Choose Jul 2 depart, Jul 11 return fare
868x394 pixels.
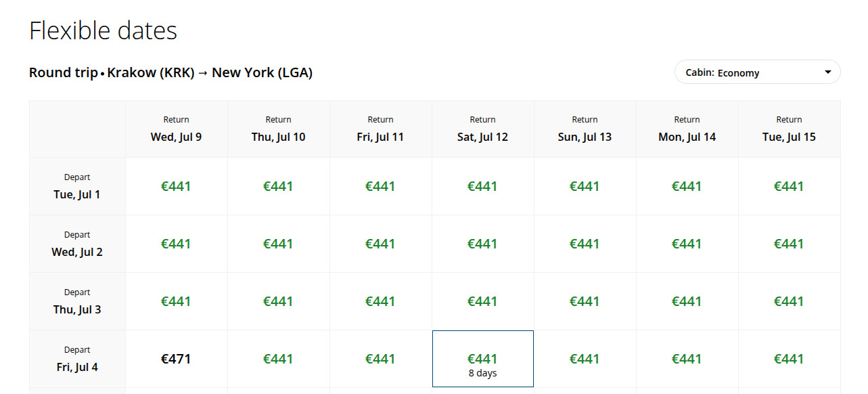point(381,244)
